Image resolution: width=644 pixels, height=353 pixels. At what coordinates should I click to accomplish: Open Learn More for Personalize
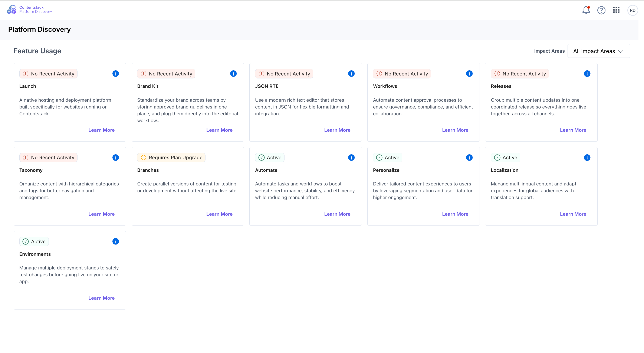click(x=455, y=214)
